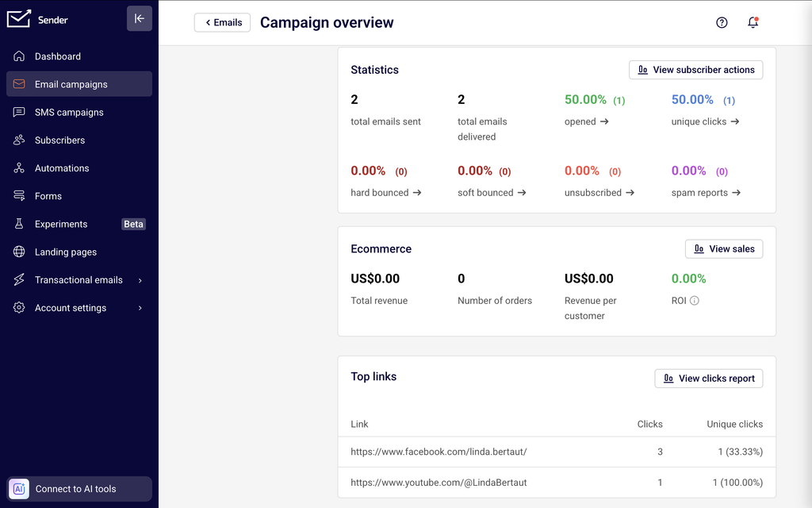Click the Subscribers people icon

coord(19,140)
